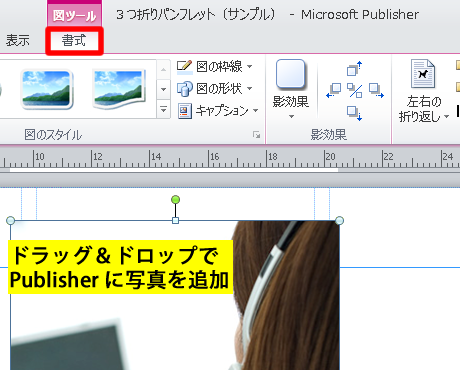This screenshot has width=460, height=370.
Task: Nudge shadow right with the arrow icon
Action: point(376,90)
